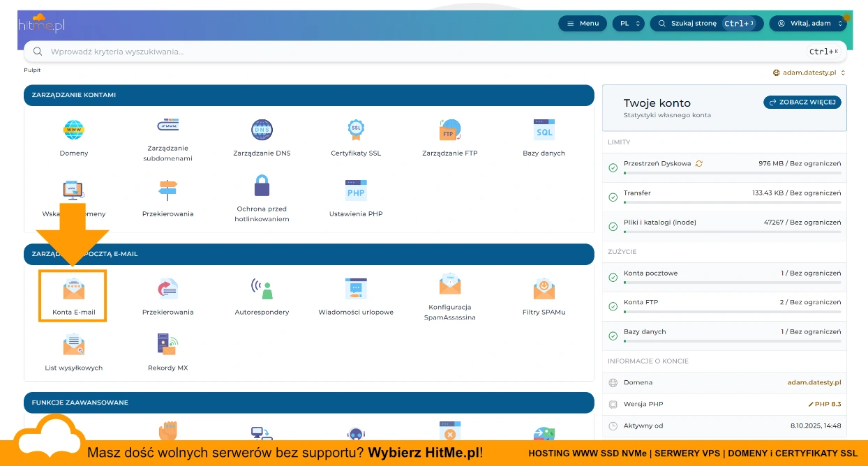Click ZARZĄDZANIE KONTAMI section header
868x466 pixels.
308,95
